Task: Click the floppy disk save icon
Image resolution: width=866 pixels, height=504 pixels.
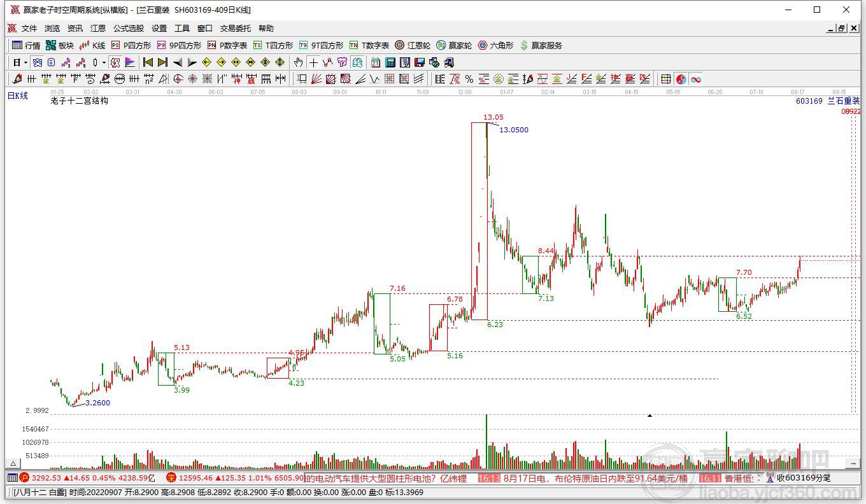Action: (x=419, y=62)
